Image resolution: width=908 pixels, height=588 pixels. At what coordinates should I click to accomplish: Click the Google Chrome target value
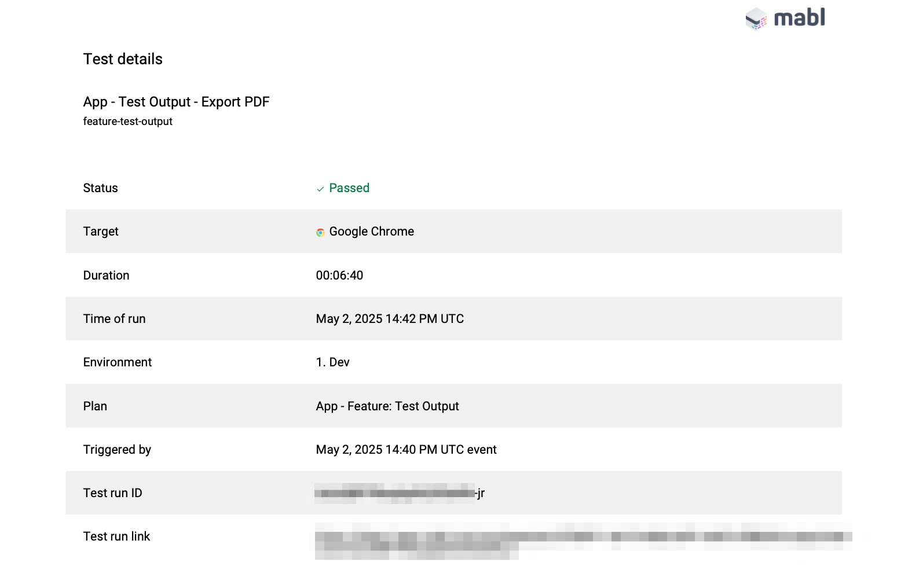click(371, 231)
